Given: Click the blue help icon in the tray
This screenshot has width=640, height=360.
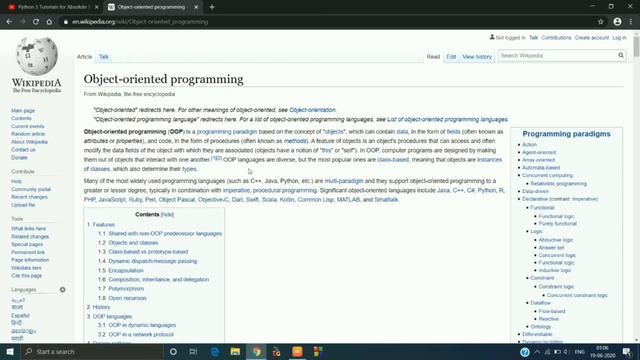Looking at the screenshot, I should pyautogui.click(x=525, y=351).
